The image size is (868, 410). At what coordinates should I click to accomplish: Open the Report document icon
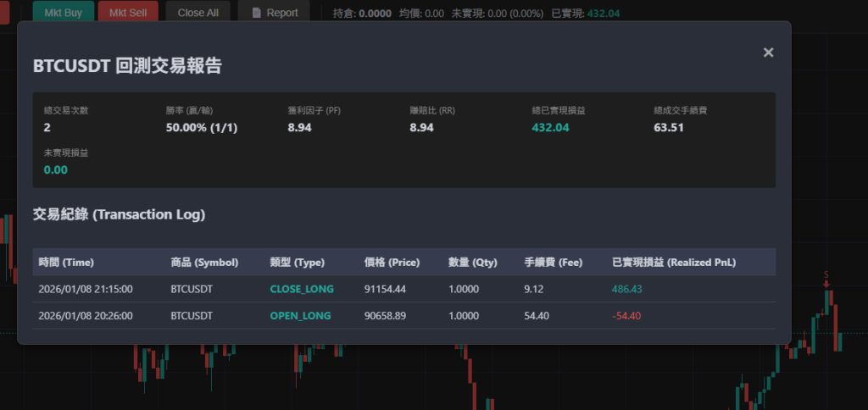click(257, 13)
